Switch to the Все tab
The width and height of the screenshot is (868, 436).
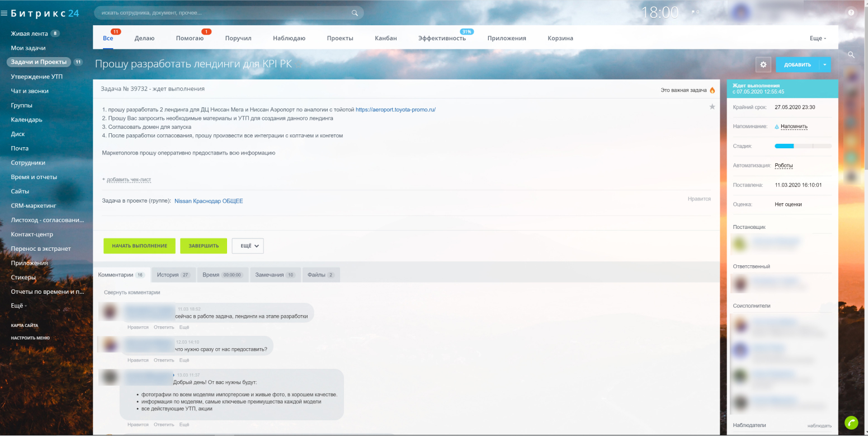[108, 38]
